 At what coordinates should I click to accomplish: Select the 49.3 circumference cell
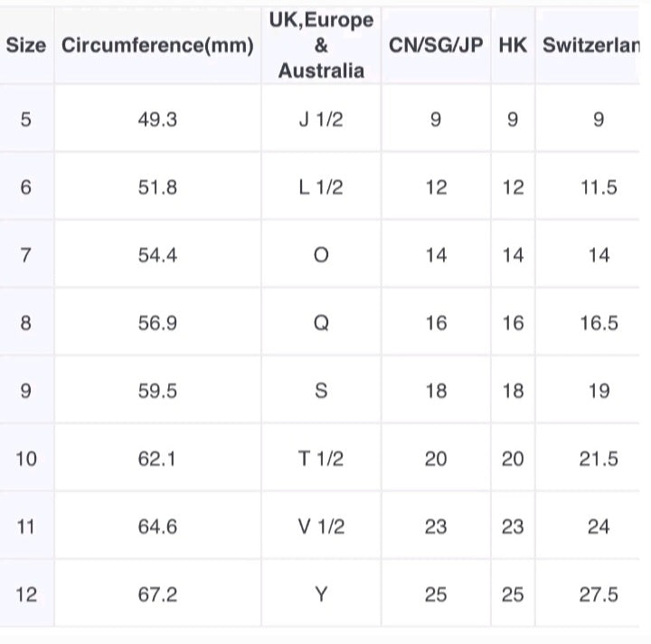coord(157,119)
